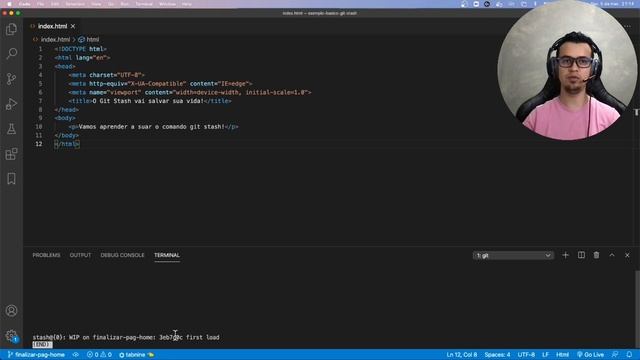Open the Search view in activity bar
The image size is (640, 360).
11,53
